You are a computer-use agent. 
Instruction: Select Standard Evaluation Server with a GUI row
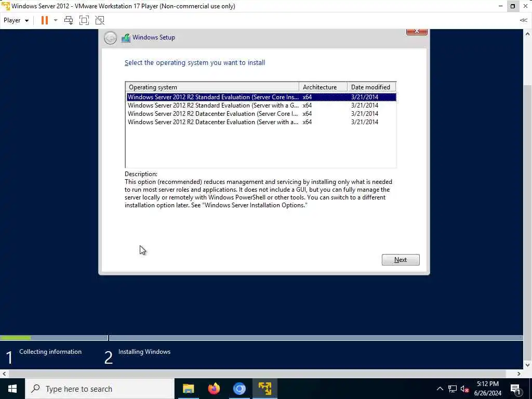point(261,105)
